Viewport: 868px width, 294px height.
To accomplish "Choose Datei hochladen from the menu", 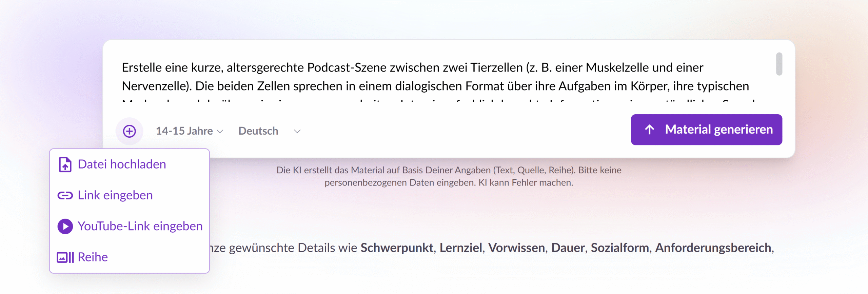I will (x=122, y=164).
